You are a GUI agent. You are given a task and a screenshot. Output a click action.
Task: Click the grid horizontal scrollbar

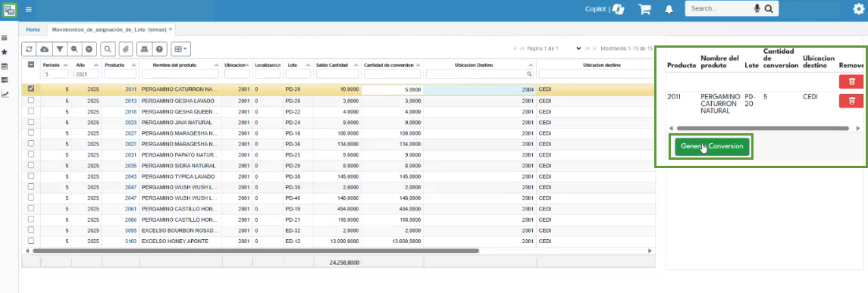pos(255,251)
